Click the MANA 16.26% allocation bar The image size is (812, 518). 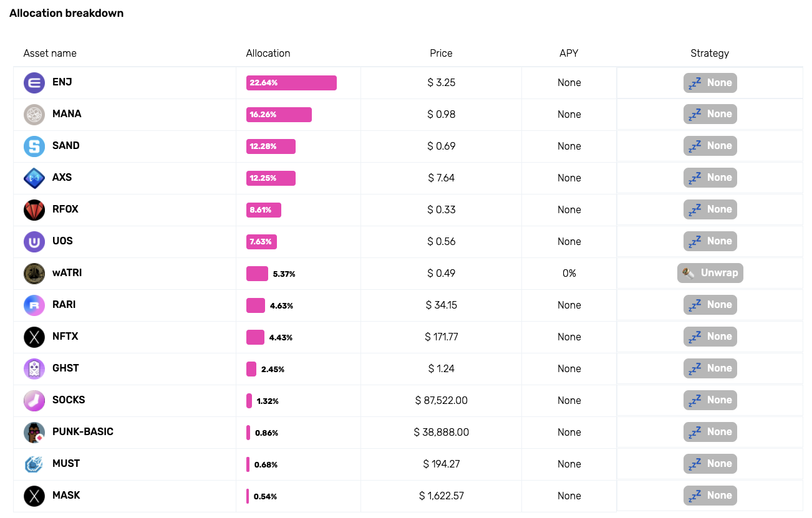(279, 115)
